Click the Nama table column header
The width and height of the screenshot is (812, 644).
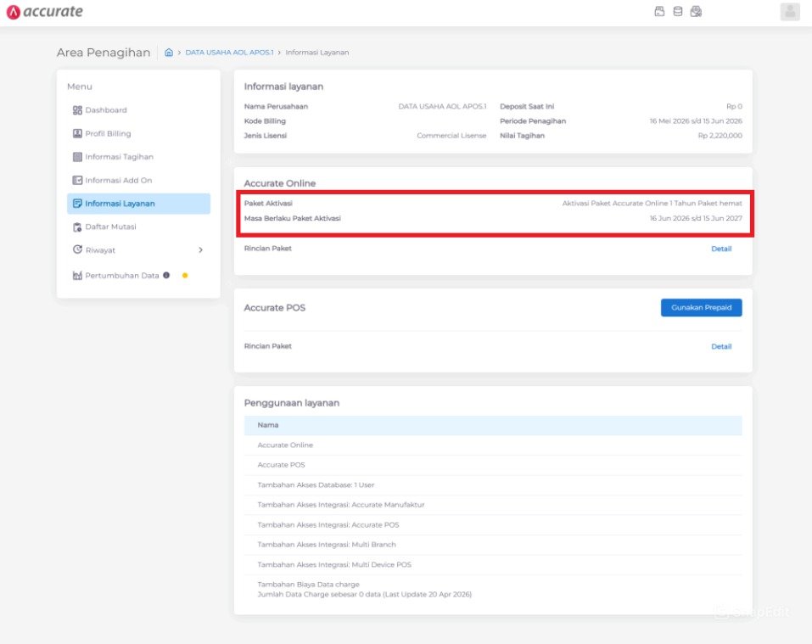click(x=493, y=425)
